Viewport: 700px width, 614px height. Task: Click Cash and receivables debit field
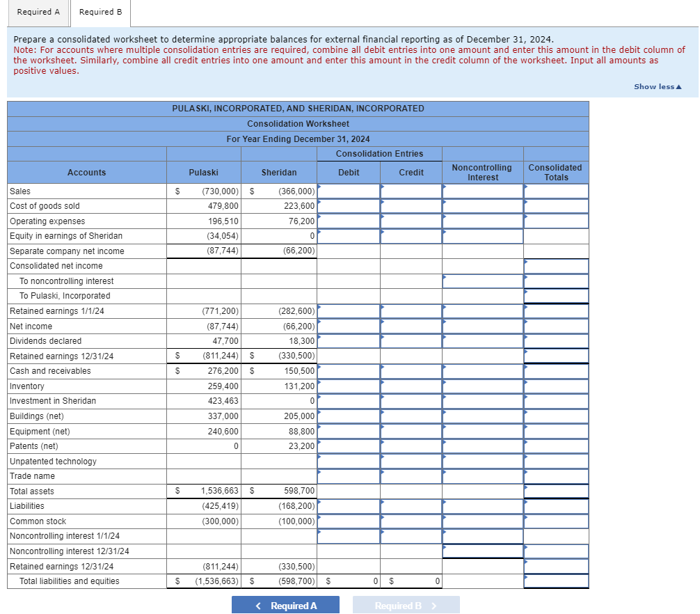[349, 371]
